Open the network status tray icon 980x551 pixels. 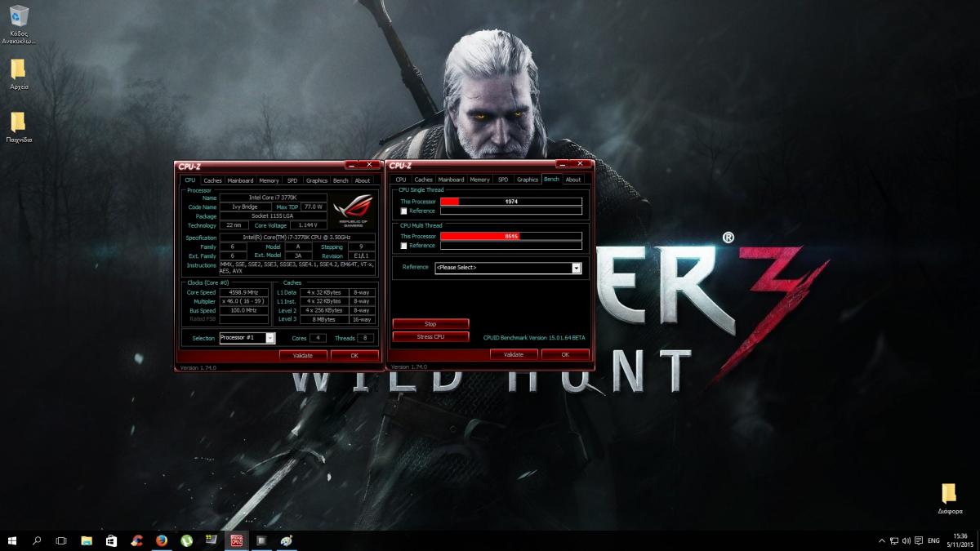coord(894,540)
